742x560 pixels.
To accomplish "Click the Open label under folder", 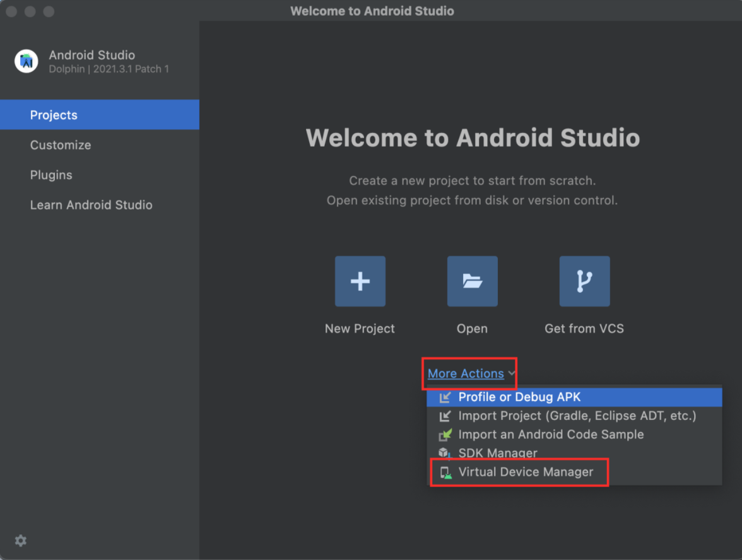I will click(x=472, y=329).
